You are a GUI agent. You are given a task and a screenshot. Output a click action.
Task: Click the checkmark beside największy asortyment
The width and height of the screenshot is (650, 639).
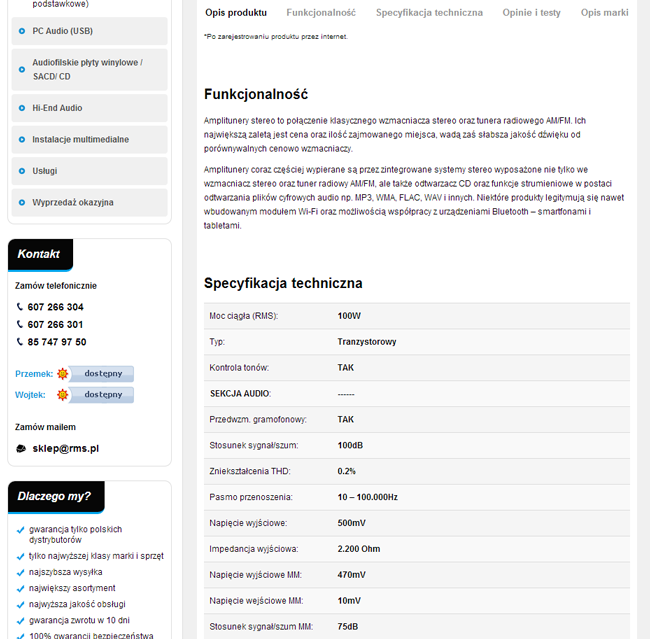coord(20,589)
